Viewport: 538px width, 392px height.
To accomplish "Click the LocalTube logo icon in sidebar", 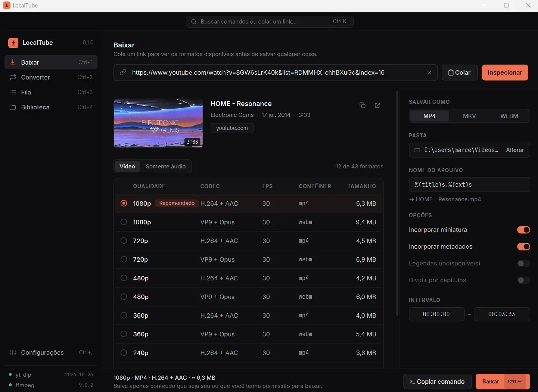I will tap(13, 43).
